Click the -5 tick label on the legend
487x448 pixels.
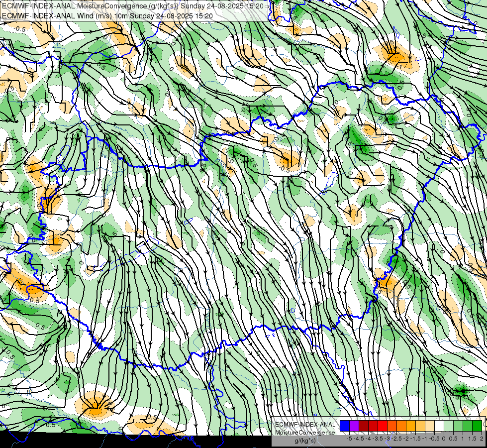point(349,439)
